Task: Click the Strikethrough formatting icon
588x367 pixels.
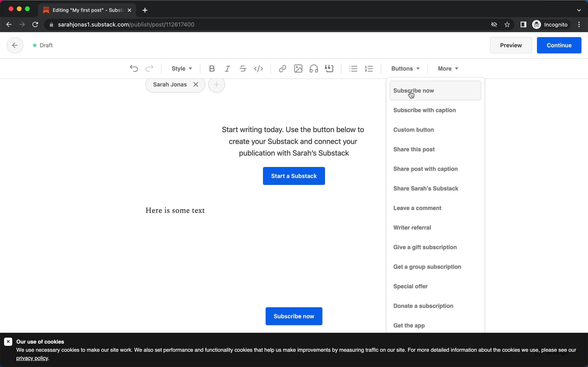Action: coord(243,69)
